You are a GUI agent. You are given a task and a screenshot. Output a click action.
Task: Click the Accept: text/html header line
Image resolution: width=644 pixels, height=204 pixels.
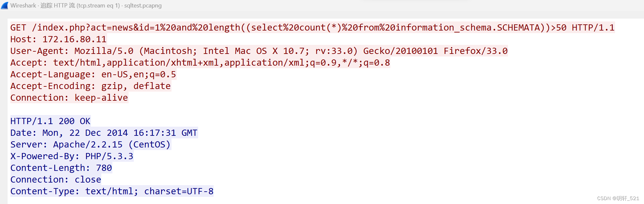coord(200,63)
